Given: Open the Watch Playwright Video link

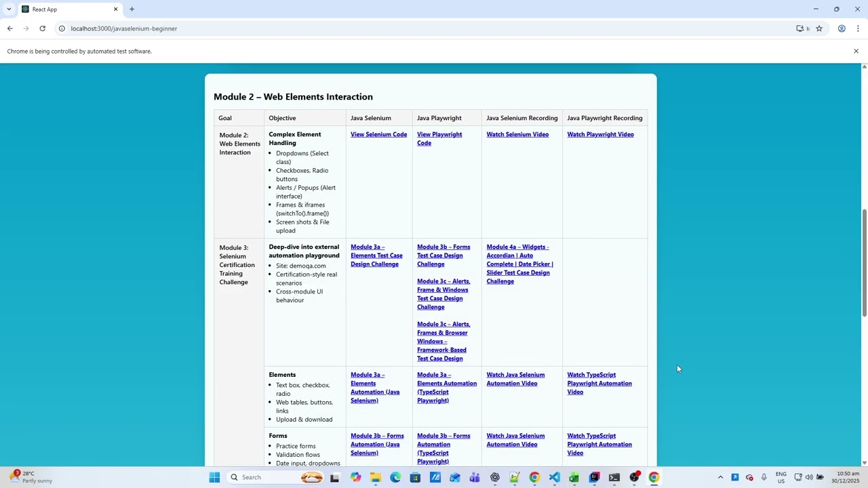Looking at the screenshot, I should click(x=600, y=134).
